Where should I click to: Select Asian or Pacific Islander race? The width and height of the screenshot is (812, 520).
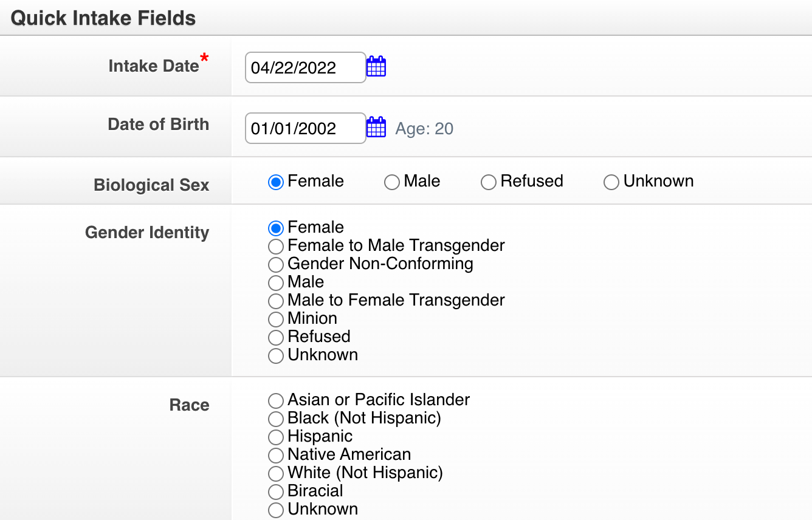[x=276, y=400]
